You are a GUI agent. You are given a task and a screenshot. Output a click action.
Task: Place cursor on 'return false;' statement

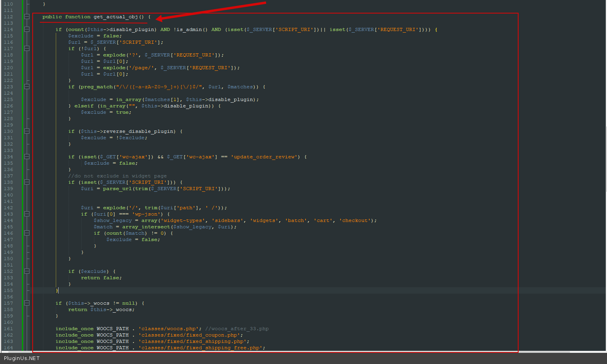point(101,278)
